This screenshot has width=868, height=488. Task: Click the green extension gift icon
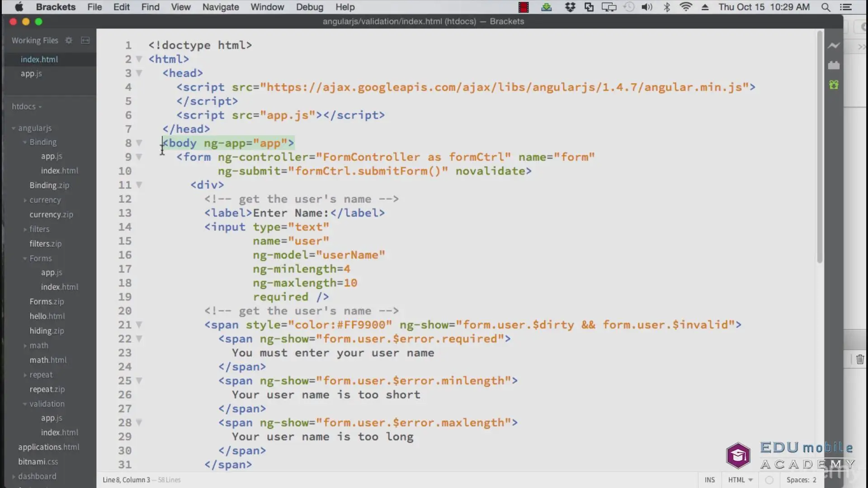(x=834, y=85)
